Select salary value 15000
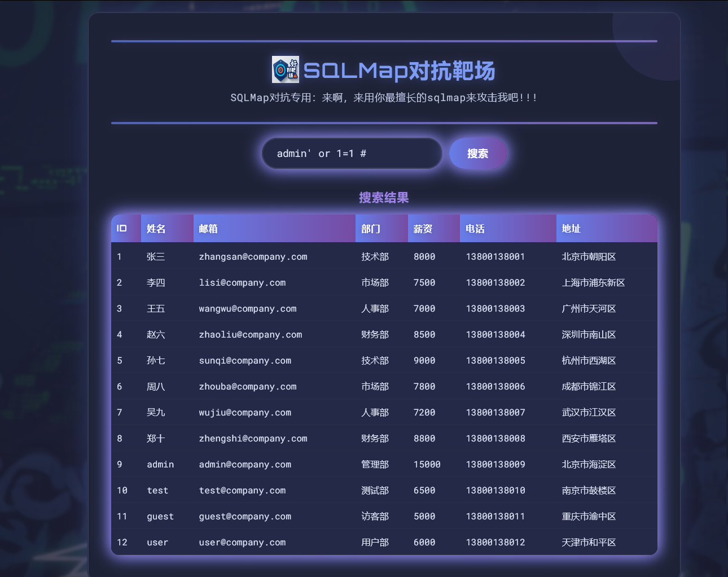 [427, 465]
